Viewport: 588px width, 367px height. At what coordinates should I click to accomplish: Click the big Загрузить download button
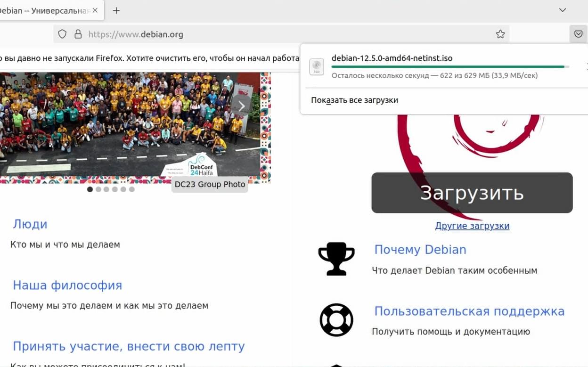(472, 193)
